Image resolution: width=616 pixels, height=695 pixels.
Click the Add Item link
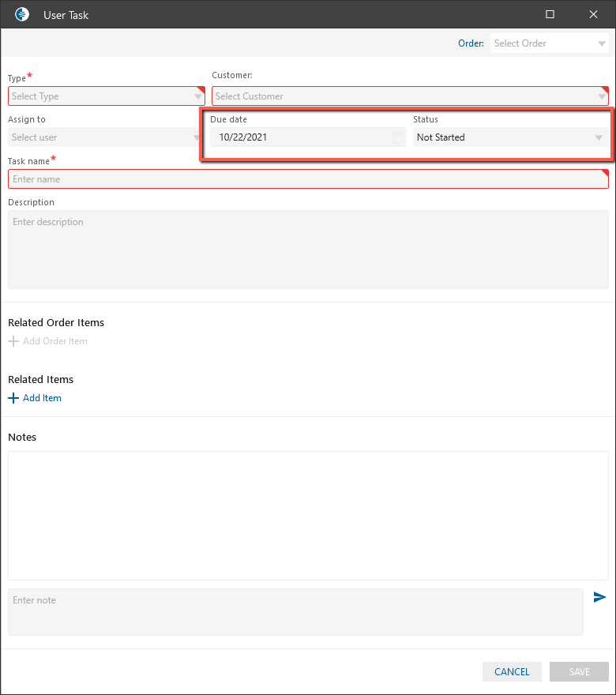pos(42,399)
